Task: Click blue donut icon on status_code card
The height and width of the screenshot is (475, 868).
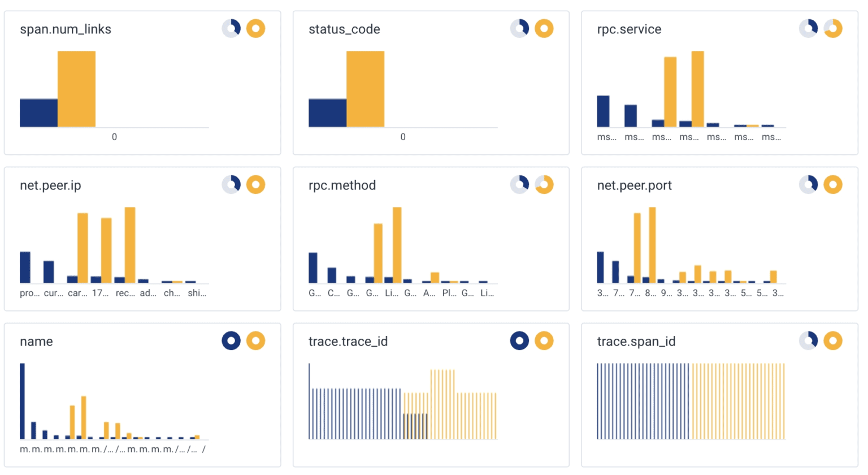Action: pos(520,28)
